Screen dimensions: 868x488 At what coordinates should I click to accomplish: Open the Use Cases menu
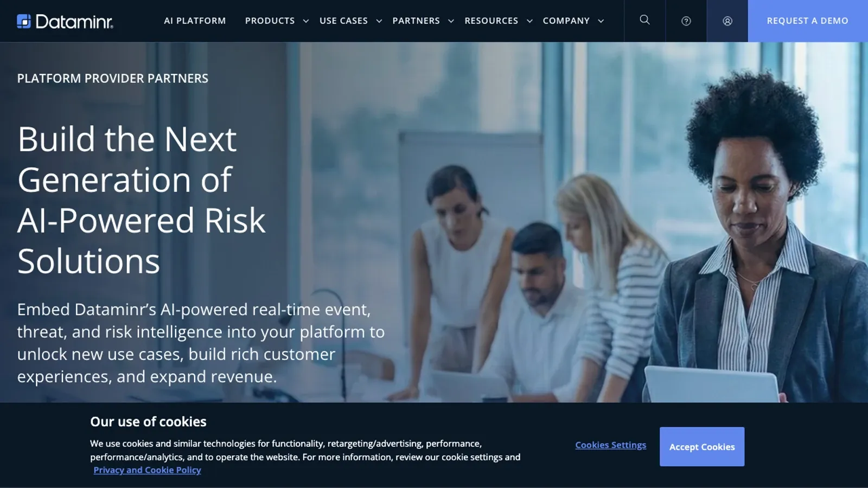343,21
